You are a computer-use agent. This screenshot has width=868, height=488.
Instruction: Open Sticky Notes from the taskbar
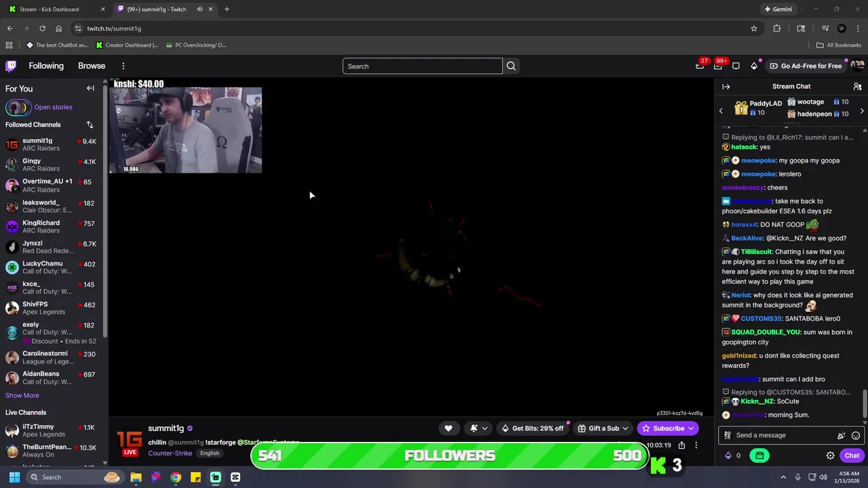pos(195,477)
